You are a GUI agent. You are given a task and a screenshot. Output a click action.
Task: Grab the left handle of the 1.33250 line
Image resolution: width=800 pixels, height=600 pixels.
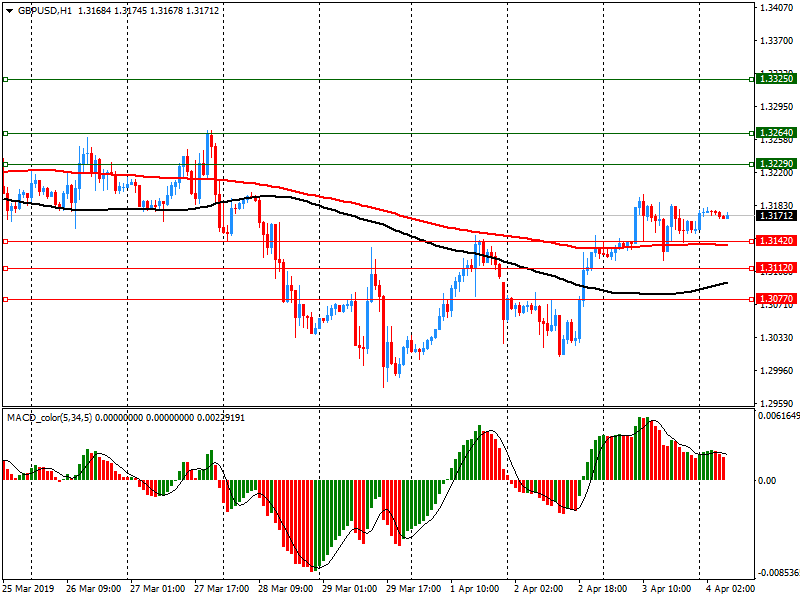tap(5, 79)
